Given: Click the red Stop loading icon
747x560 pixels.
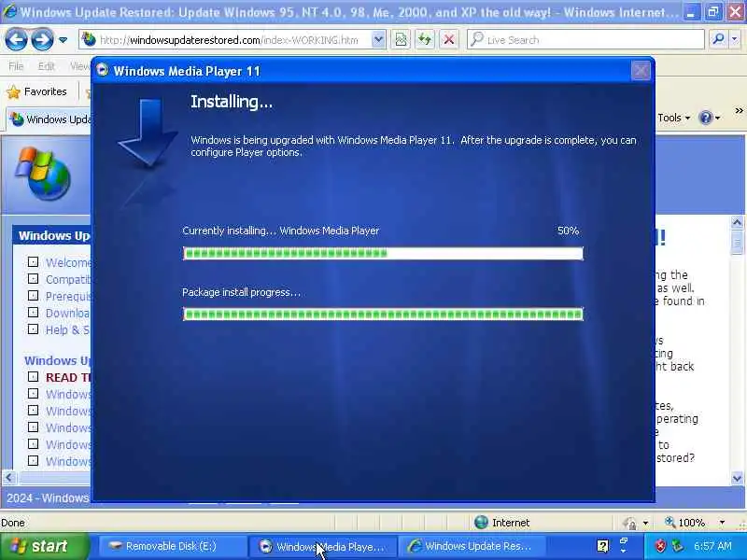Looking at the screenshot, I should pos(449,40).
